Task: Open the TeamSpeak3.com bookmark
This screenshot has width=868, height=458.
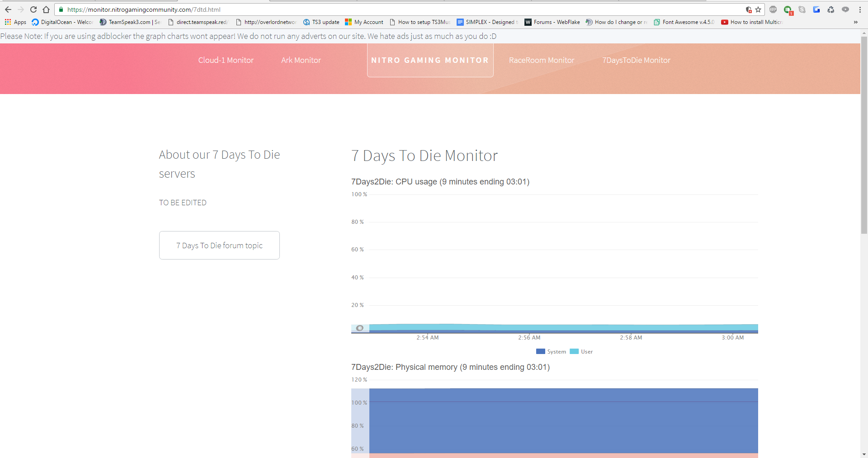Action: pyautogui.click(x=130, y=22)
